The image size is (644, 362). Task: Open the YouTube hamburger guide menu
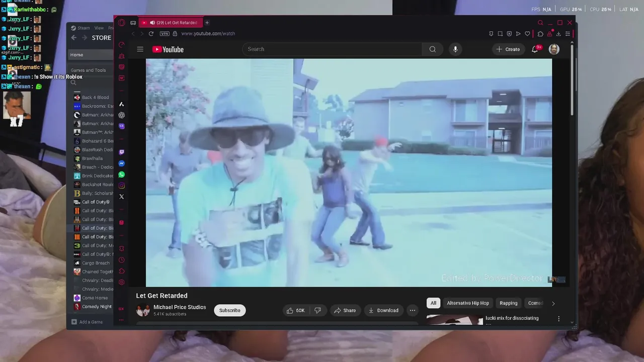pos(140,49)
